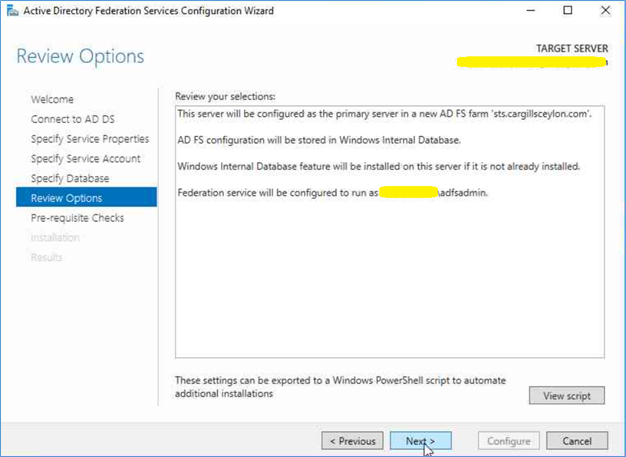The image size is (626, 457).
Task: Click the PowerShell script export description text
Action: tap(340, 387)
